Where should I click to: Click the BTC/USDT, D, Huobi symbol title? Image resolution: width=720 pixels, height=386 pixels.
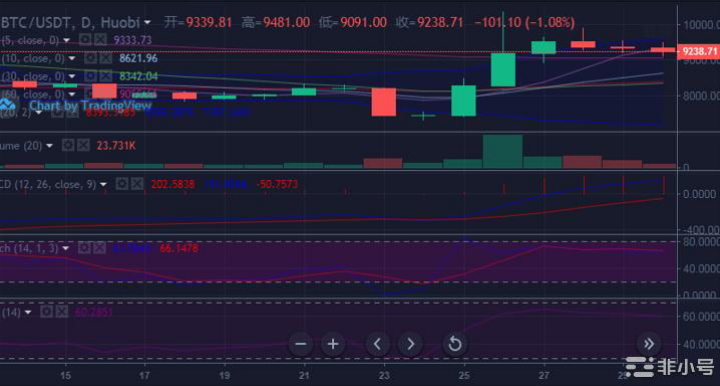[x=71, y=22]
